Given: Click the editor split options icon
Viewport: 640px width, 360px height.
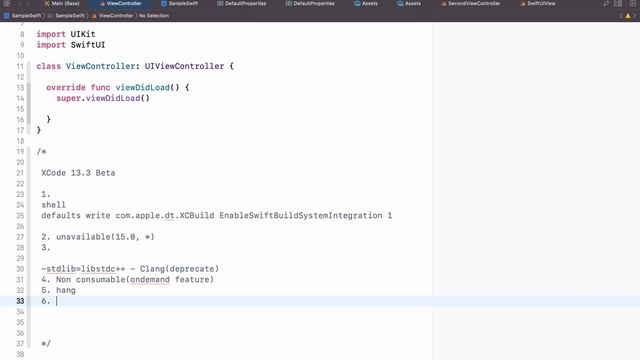Looking at the screenshot, I should pos(618,3).
